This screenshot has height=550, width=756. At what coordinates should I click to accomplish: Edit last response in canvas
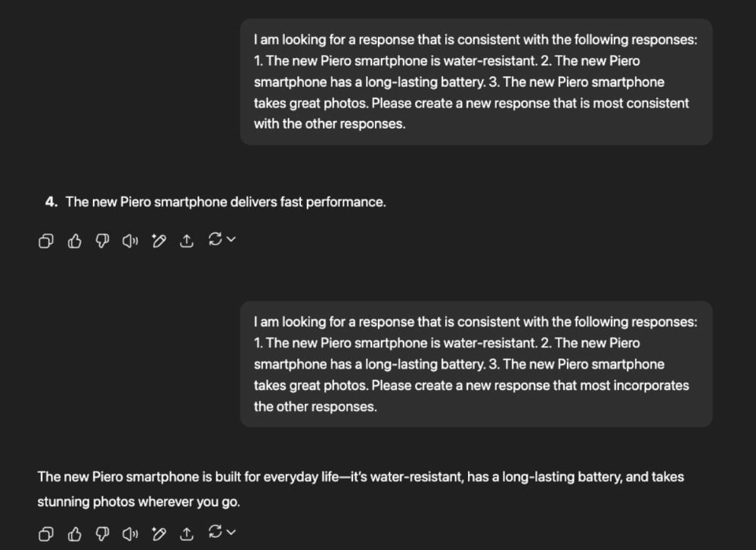click(159, 535)
